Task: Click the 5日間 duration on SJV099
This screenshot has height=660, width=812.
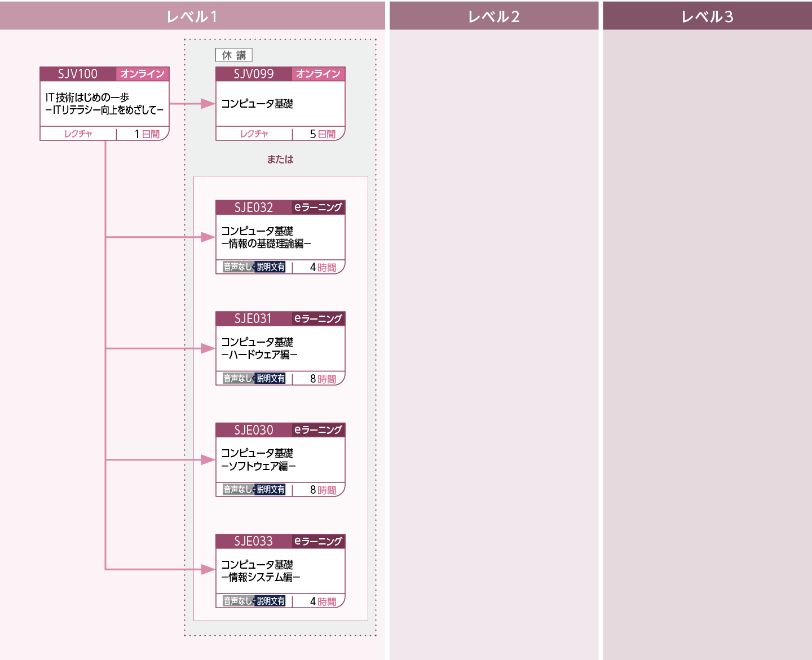Action: pos(323,134)
